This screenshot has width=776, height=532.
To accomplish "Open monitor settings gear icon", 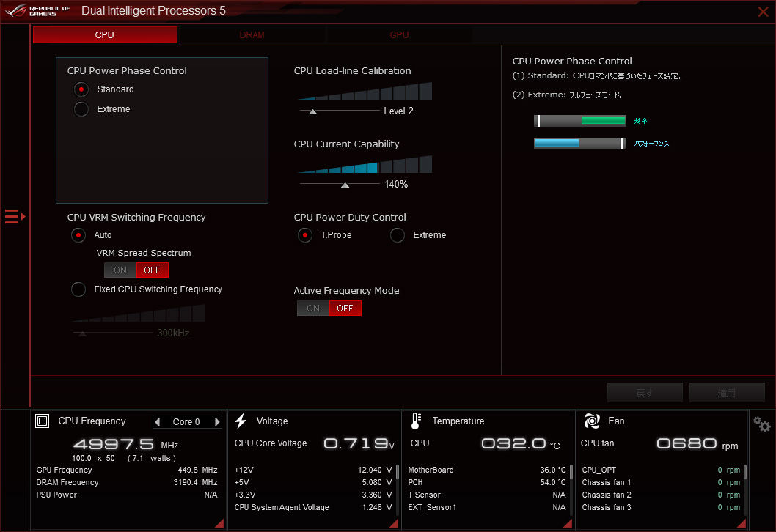I will point(761,424).
